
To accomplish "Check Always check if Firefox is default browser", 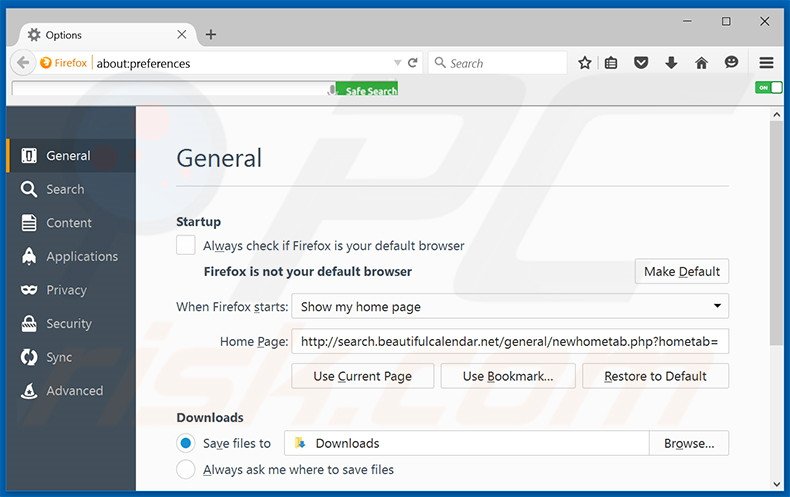I will pyautogui.click(x=185, y=245).
